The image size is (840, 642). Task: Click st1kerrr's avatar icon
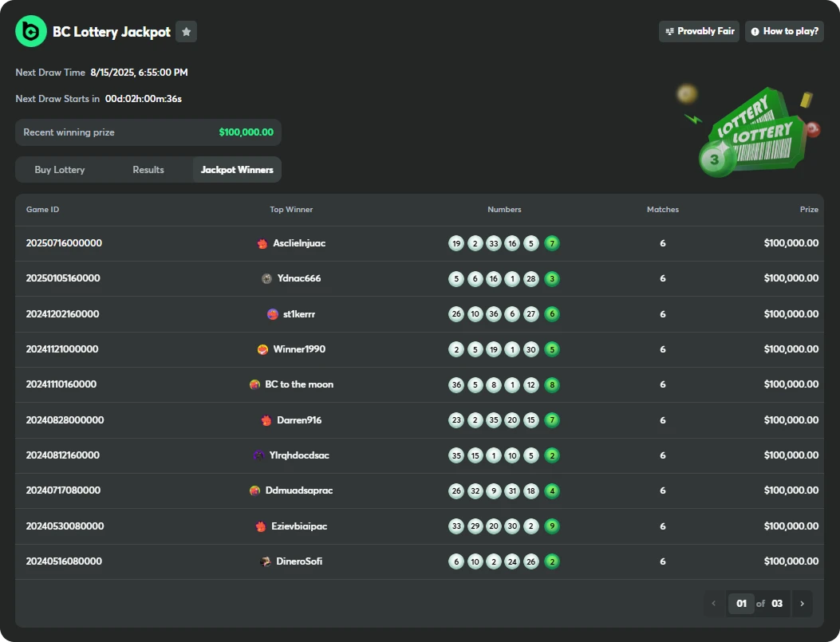point(273,314)
